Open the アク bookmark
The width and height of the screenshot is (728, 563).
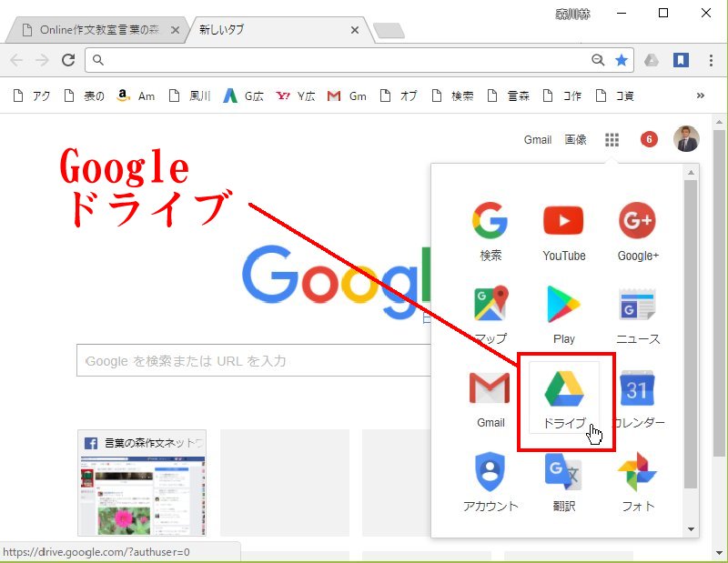(32, 96)
